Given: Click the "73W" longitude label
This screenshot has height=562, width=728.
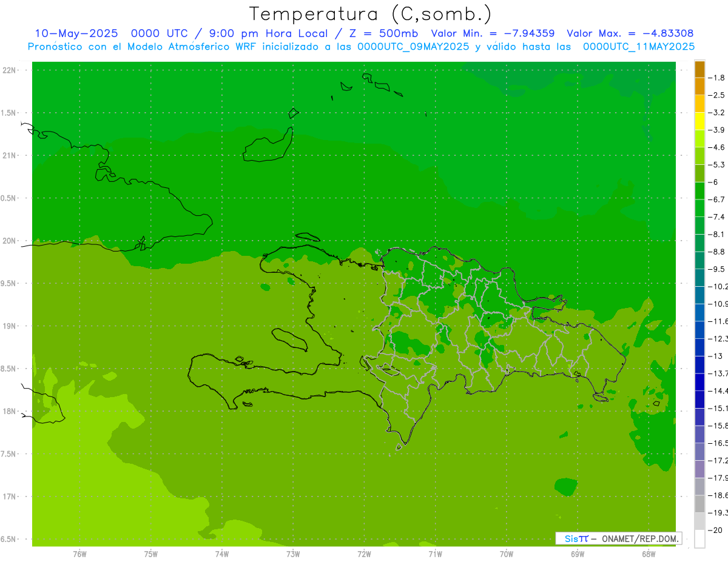Looking at the screenshot, I should tap(293, 554).
